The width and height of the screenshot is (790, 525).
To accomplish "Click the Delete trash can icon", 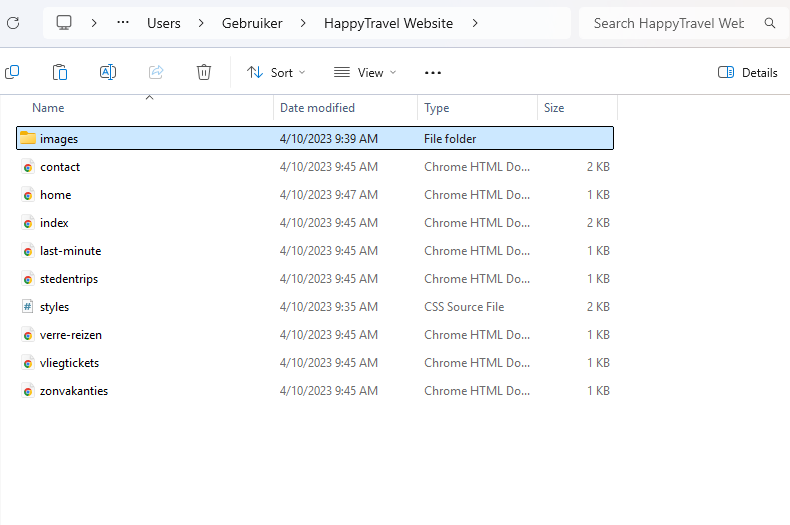I will coord(204,72).
